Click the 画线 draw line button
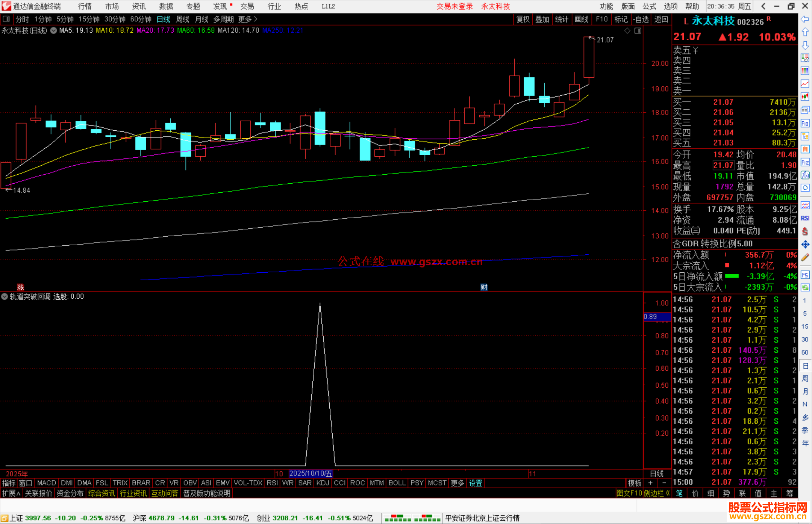 pos(581,19)
